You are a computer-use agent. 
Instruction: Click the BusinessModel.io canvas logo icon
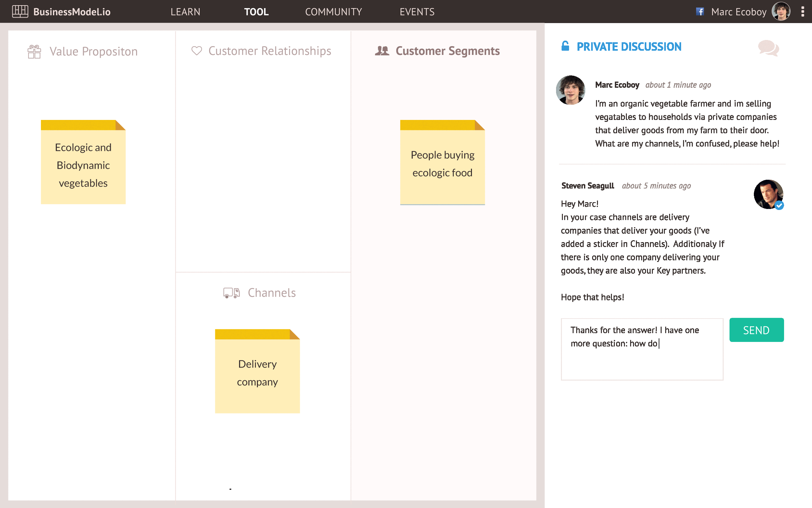[x=20, y=11]
